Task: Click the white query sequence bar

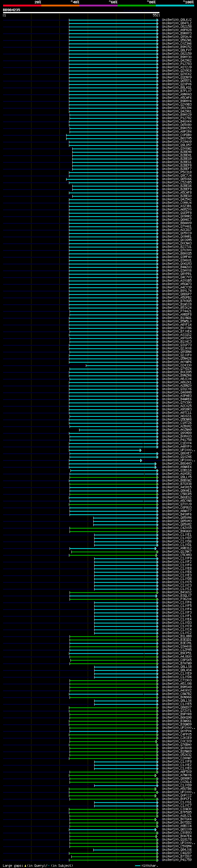Action: click(x=81, y=12)
